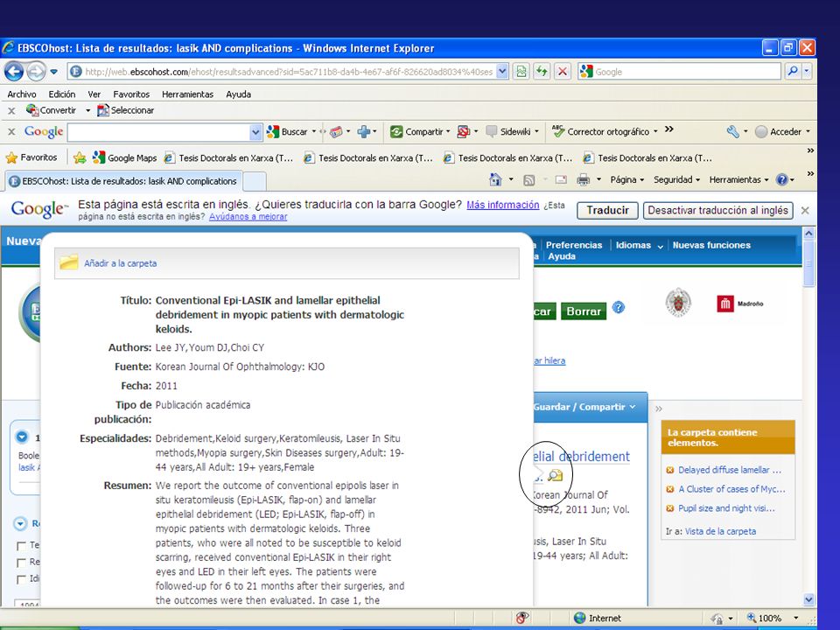Open the Guardar / Compartir dropdown
This screenshot has width=840, height=630.
tap(584, 407)
